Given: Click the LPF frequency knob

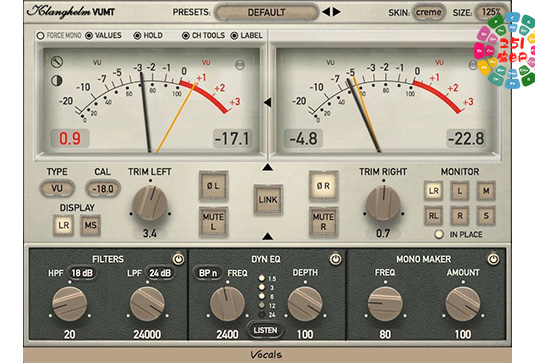Looking at the screenshot, I should click(147, 304).
